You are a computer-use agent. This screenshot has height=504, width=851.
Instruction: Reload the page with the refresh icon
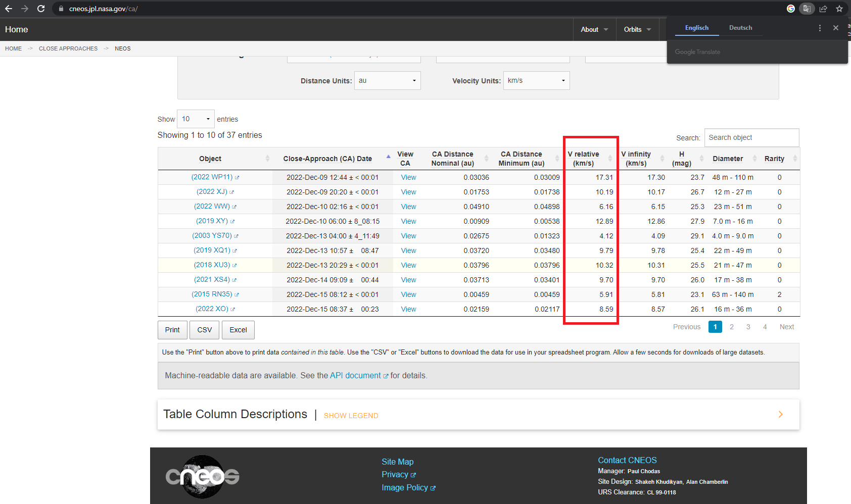coord(41,9)
